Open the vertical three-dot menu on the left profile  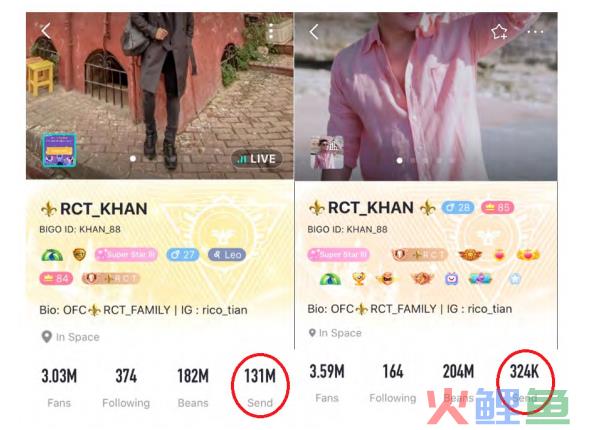click(x=271, y=31)
